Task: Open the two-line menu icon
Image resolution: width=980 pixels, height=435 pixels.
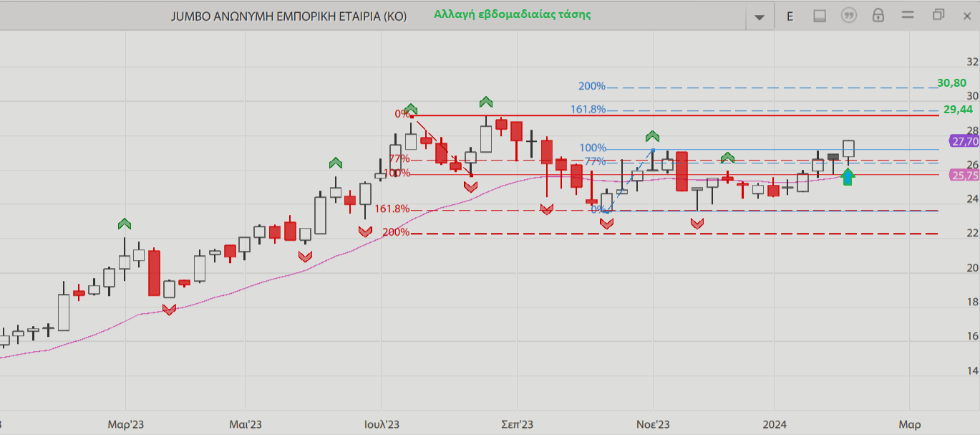Action: (908, 16)
